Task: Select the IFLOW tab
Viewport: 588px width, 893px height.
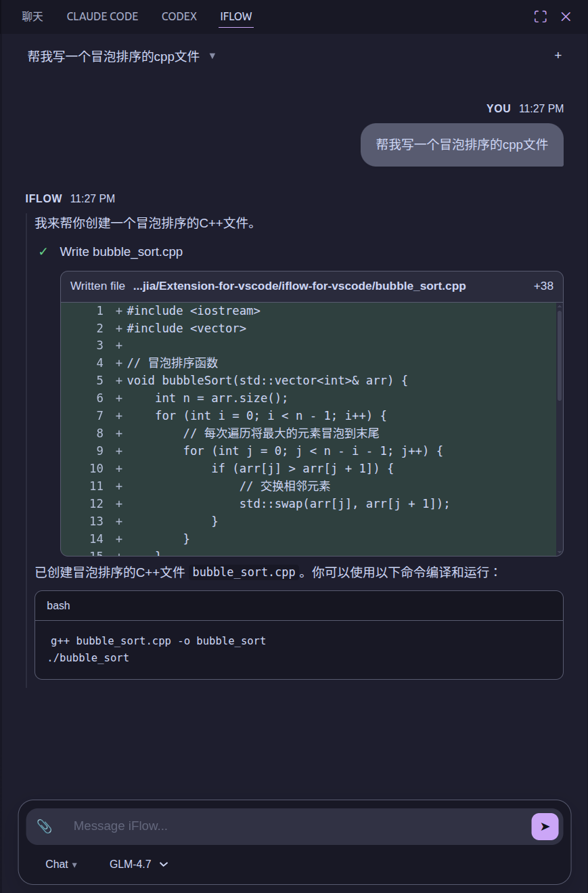Action: [x=236, y=16]
